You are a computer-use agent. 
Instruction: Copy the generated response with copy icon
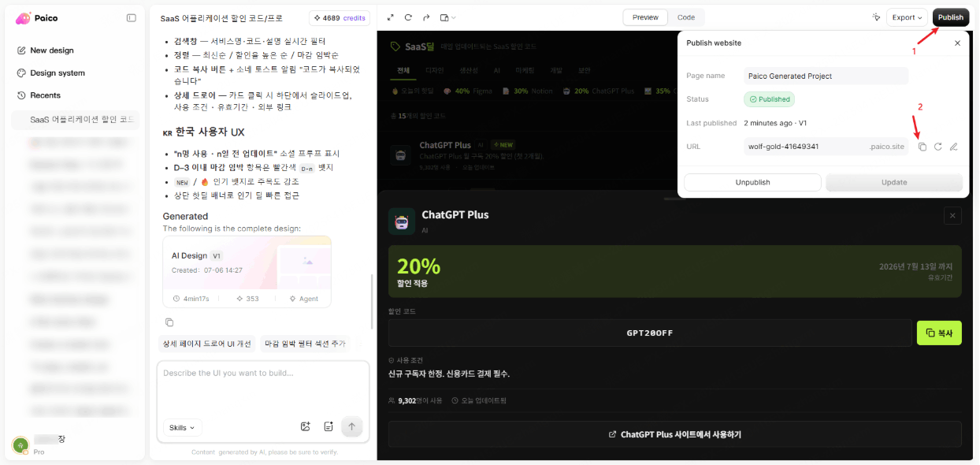[169, 322]
